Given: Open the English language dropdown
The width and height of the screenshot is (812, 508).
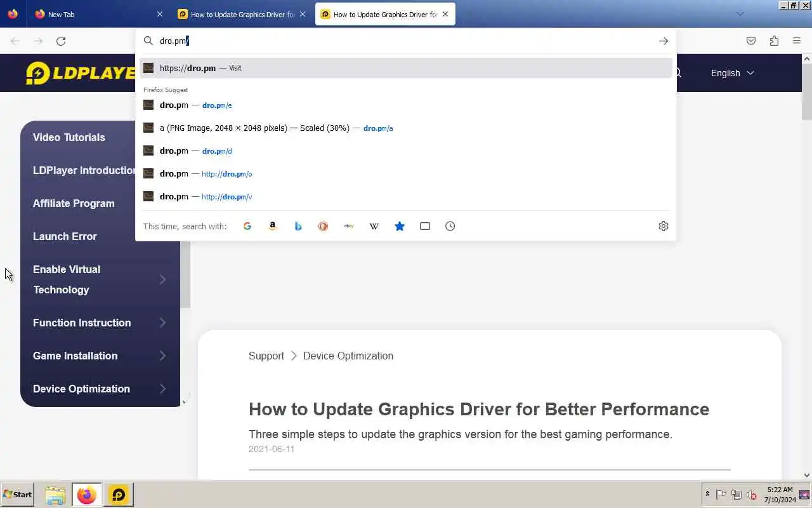Looking at the screenshot, I should (732, 73).
